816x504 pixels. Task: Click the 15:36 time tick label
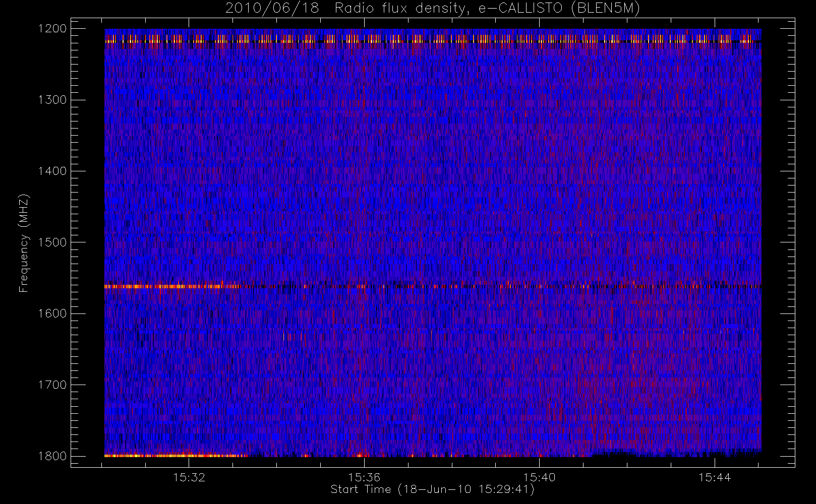(x=364, y=477)
